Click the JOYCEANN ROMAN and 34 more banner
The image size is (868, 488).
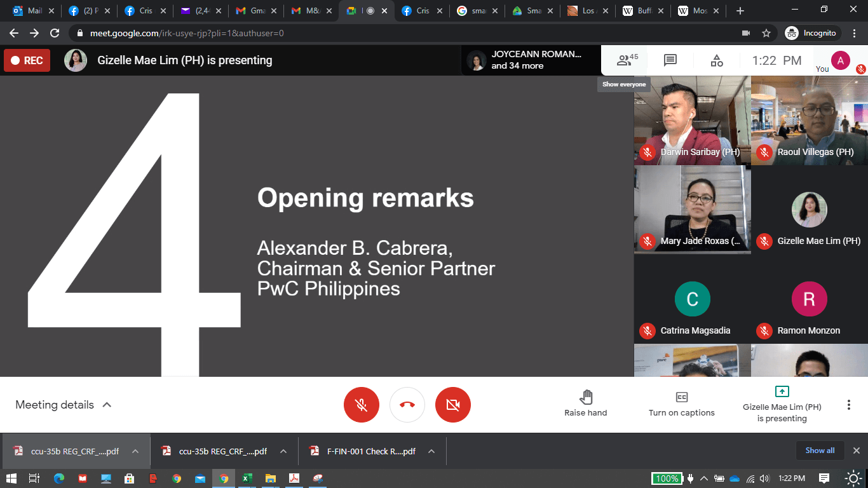[531, 60]
